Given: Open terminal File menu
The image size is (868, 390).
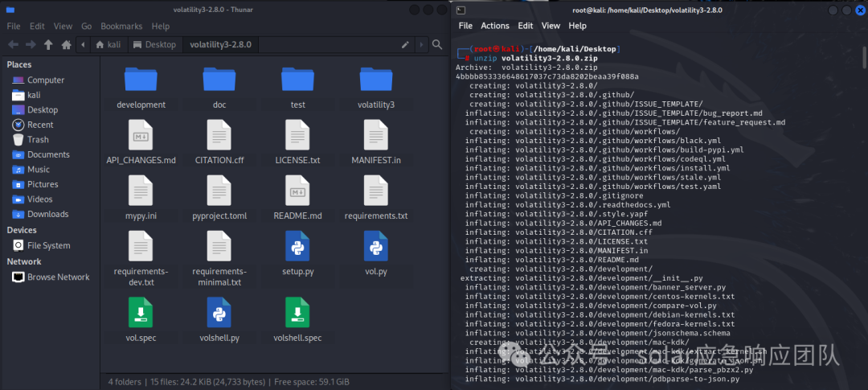Looking at the screenshot, I should [x=465, y=26].
